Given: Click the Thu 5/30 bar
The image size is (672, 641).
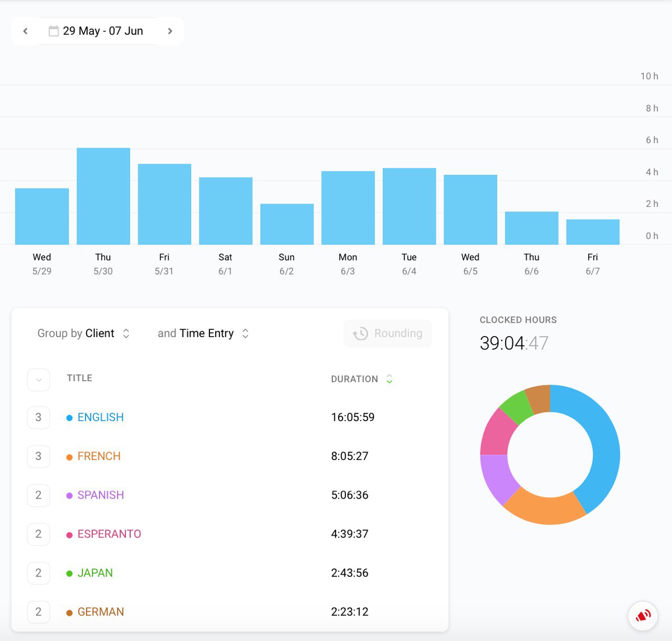Looking at the screenshot, I should coord(103,196).
